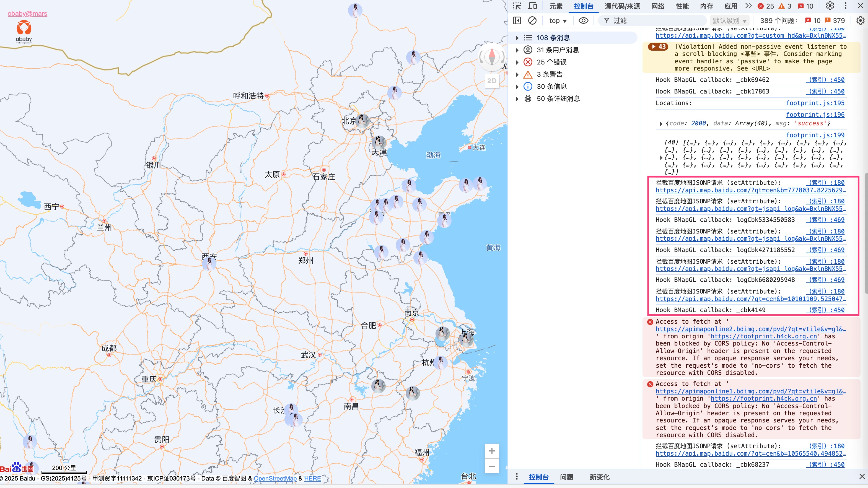The width and height of the screenshot is (868, 488).
Task: Click the inspect element selector icon
Action: pos(517,6)
